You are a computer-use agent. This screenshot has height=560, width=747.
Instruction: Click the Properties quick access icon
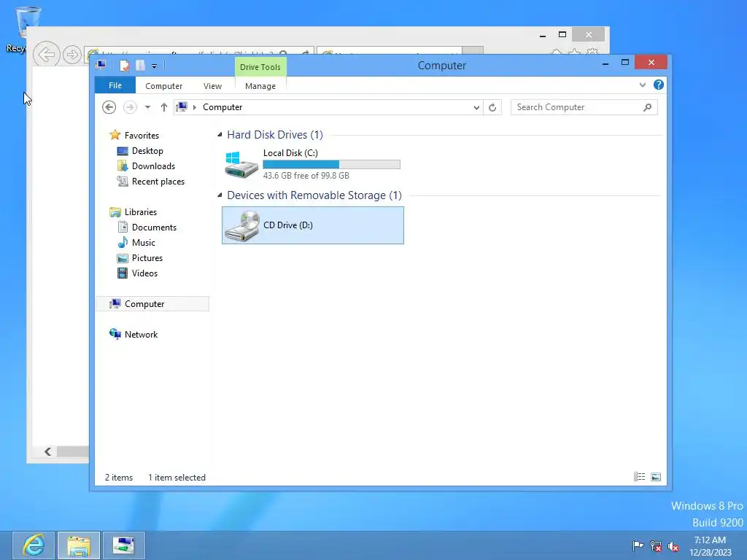click(124, 66)
